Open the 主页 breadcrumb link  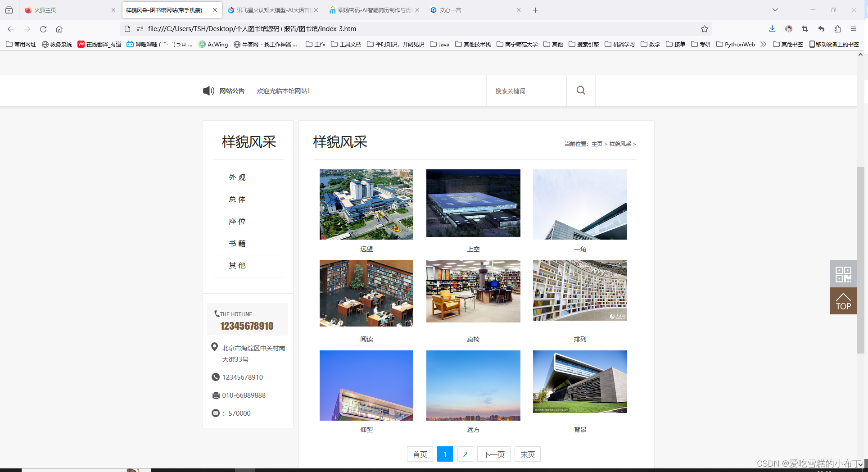pyautogui.click(x=597, y=143)
